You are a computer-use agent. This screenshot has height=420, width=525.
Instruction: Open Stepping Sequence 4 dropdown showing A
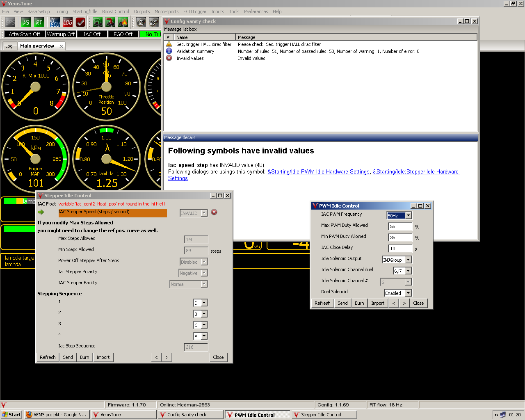204,336
